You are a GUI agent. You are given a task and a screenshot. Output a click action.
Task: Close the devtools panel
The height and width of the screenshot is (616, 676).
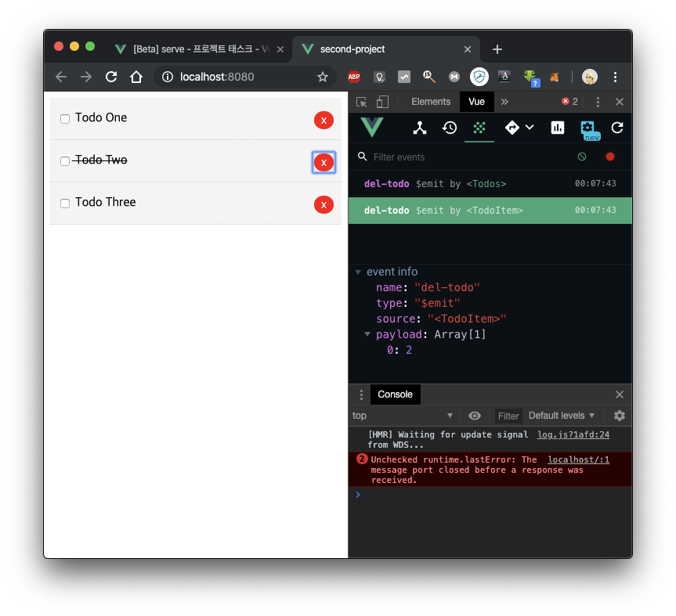(620, 102)
